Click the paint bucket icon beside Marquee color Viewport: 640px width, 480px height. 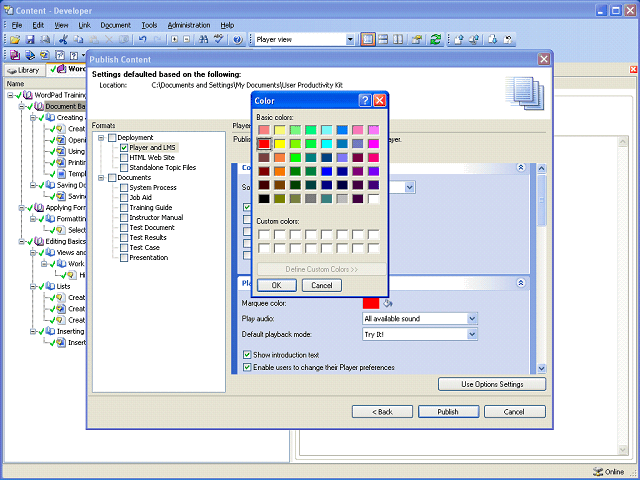pyautogui.click(x=388, y=303)
